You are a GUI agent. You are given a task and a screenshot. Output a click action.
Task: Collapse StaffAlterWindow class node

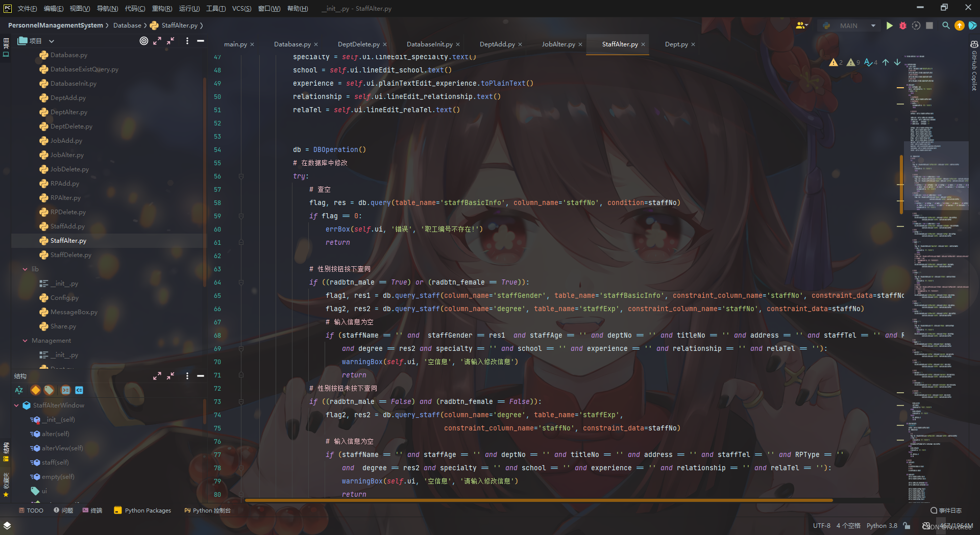pyautogui.click(x=16, y=405)
